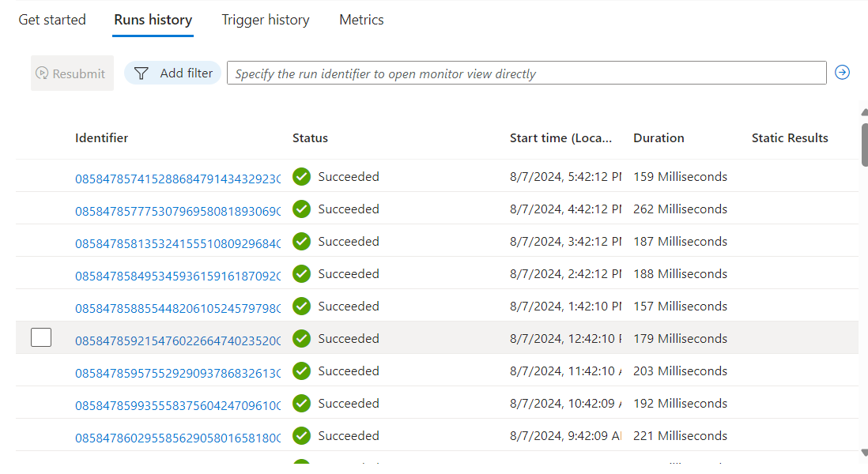Viewport: 868px width, 474px height.
Task: Open run identifier starting 085847858855448
Action: tap(178, 307)
